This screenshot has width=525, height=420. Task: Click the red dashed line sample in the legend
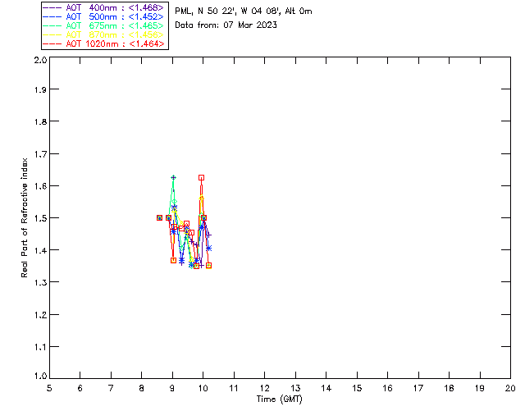click(52, 43)
